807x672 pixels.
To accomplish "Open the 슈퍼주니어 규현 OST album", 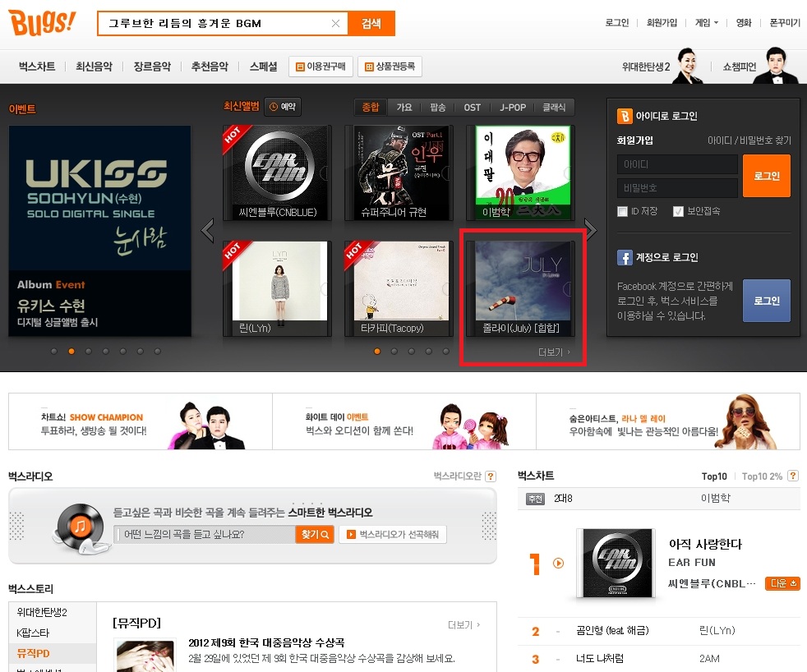I will tap(399, 173).
